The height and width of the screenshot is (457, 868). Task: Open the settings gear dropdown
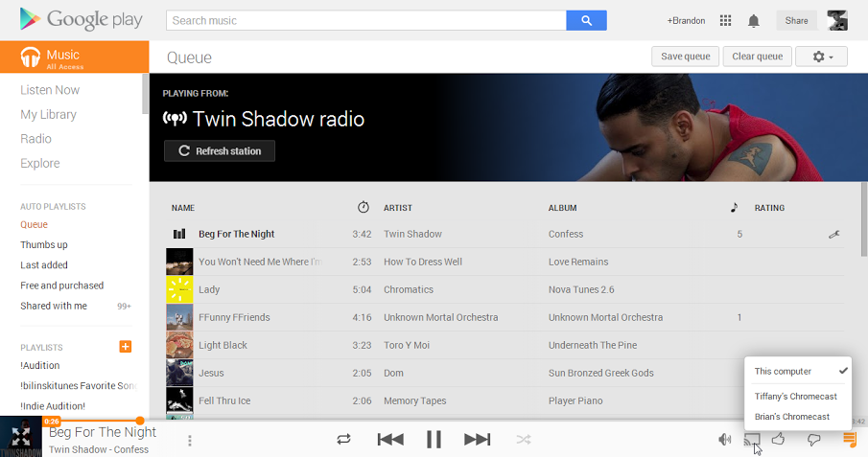pyautogui.click(x=821, y=57)
